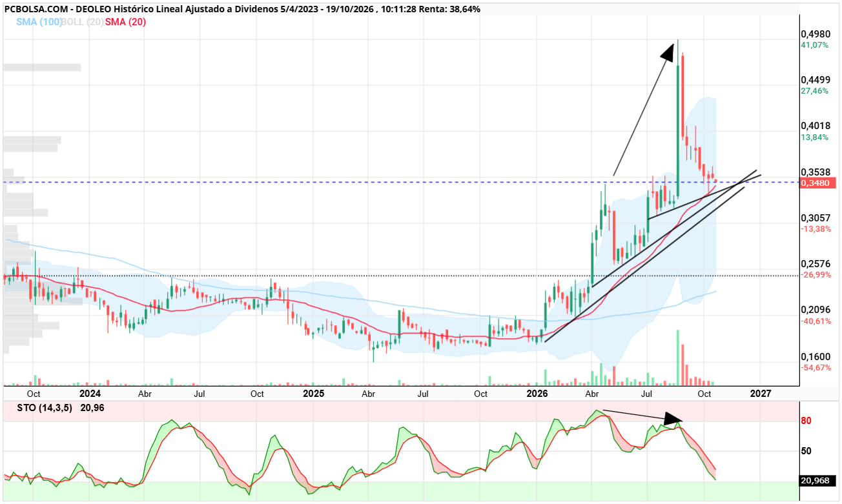The width and height of the screenshot is (842, 504).
Task: Click the 0,4499 price axis label
Action: [x=815, y=80]
